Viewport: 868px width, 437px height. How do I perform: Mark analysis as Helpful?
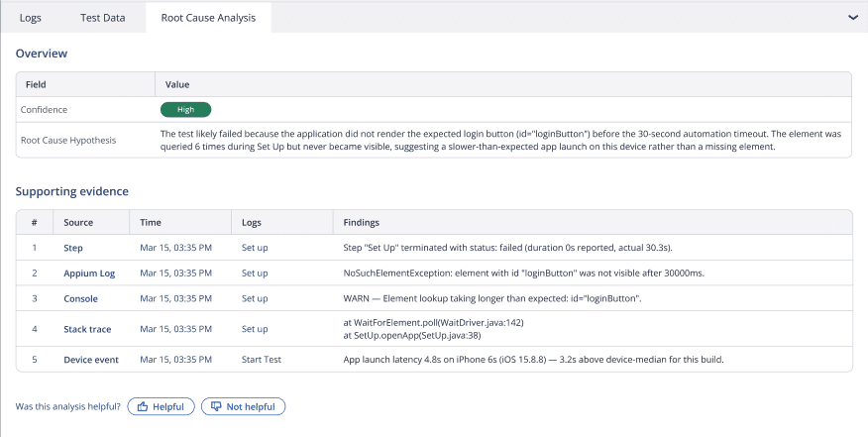point(162,406)
